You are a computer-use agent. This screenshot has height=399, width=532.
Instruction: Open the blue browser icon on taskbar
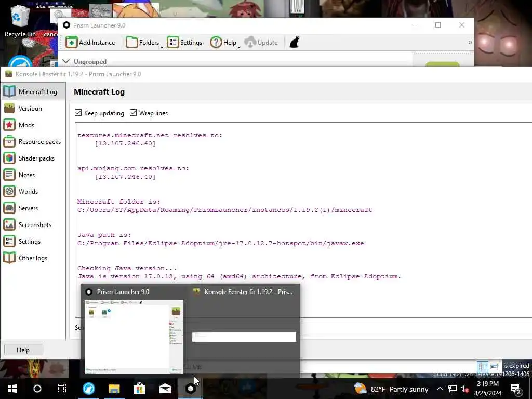pos(88,389)
